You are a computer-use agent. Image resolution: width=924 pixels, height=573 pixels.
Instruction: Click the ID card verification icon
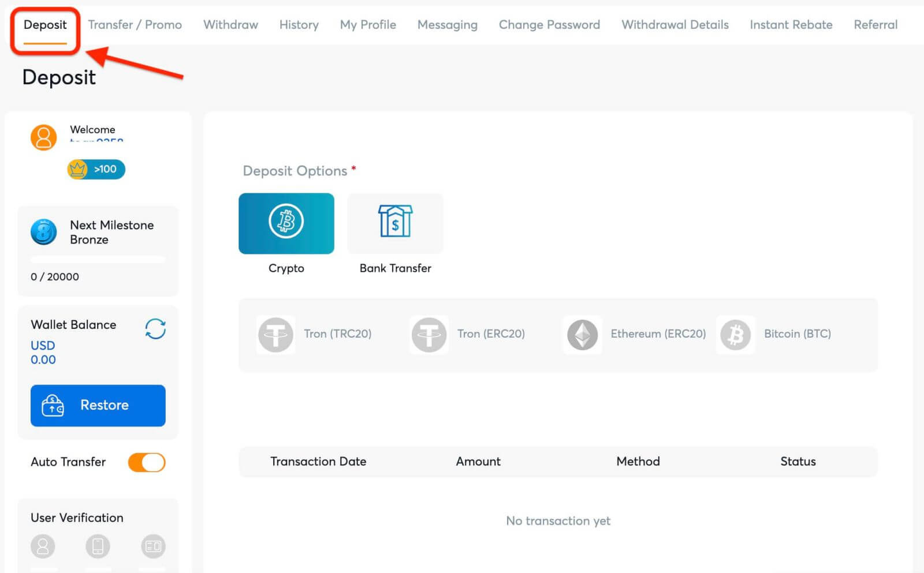tap(153, 546)
